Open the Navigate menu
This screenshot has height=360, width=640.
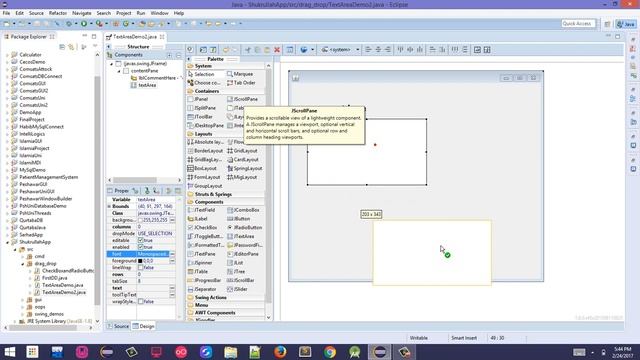[x=82, y=13]
